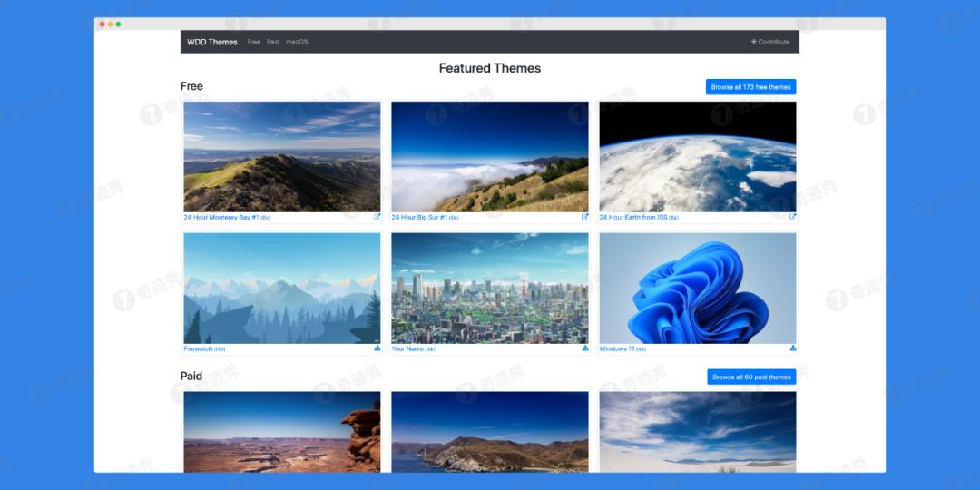Select the Big Sur clouds thumbnail

(x=490, y=157)
